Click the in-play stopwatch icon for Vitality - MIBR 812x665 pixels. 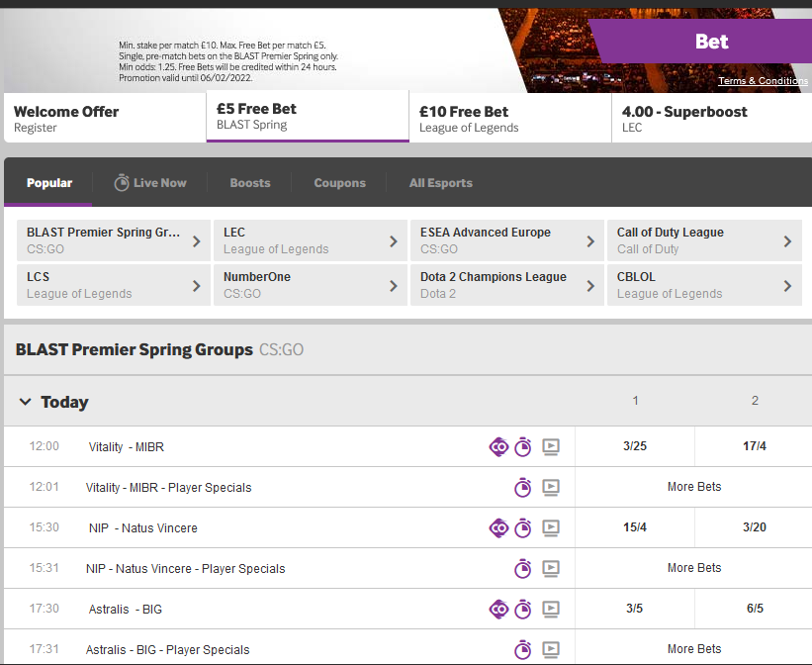(522, 446)
